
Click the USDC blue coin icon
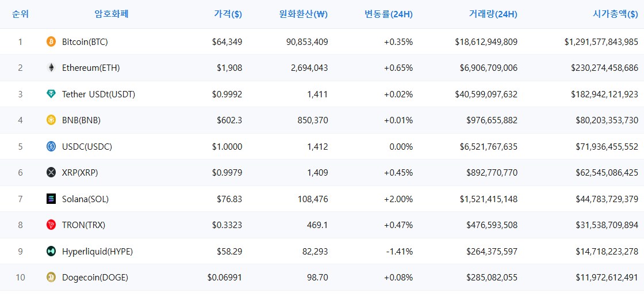pos(51,146)
